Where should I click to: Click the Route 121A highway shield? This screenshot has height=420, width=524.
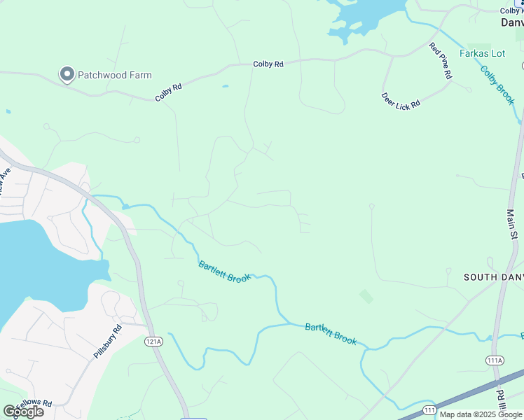tap(154, 342)
